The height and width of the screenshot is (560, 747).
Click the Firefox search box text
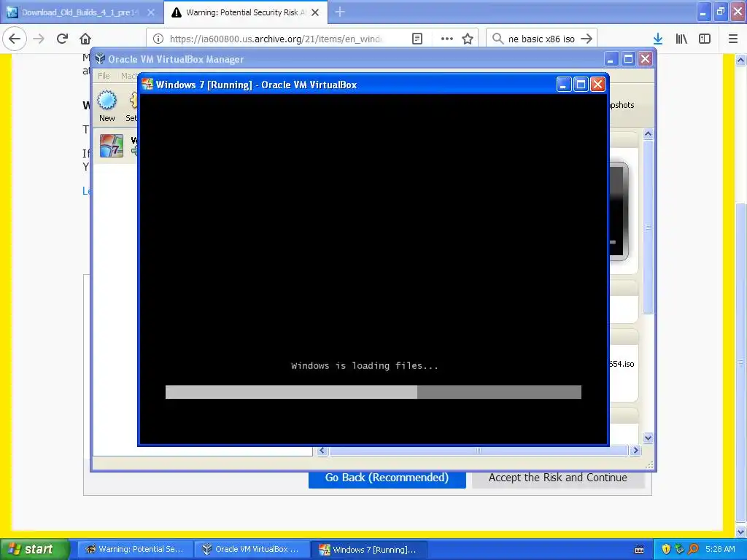(x=541, y=39)
